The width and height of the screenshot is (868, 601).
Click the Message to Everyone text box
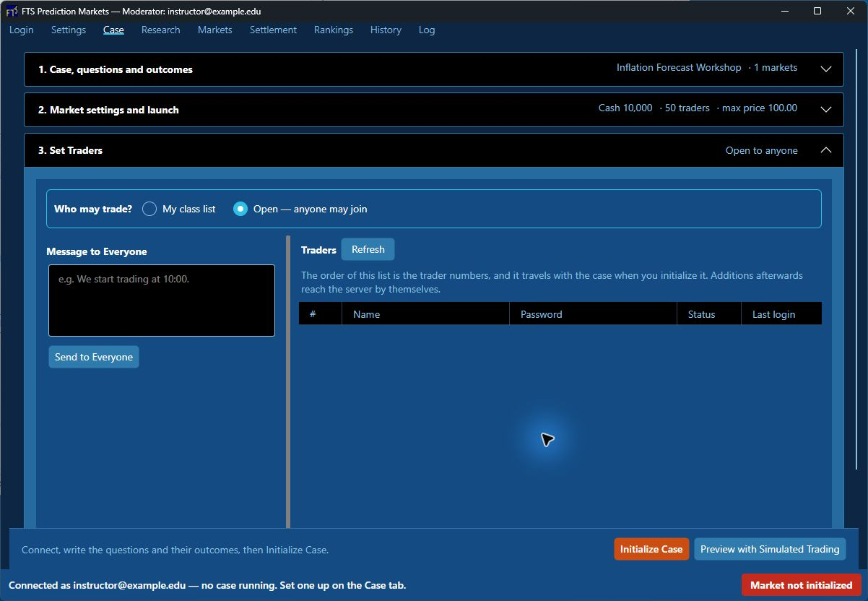(162, 300)
